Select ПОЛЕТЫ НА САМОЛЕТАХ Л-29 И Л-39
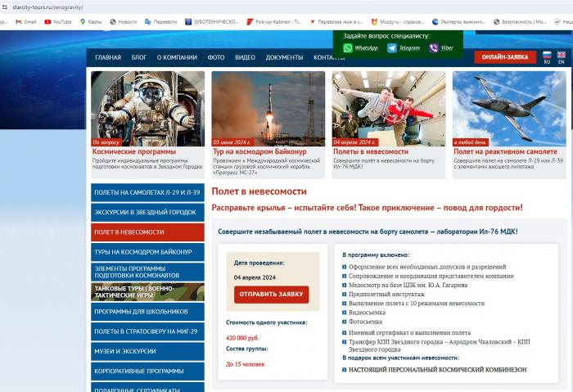 pyautogui.click(x=147, y=192)
